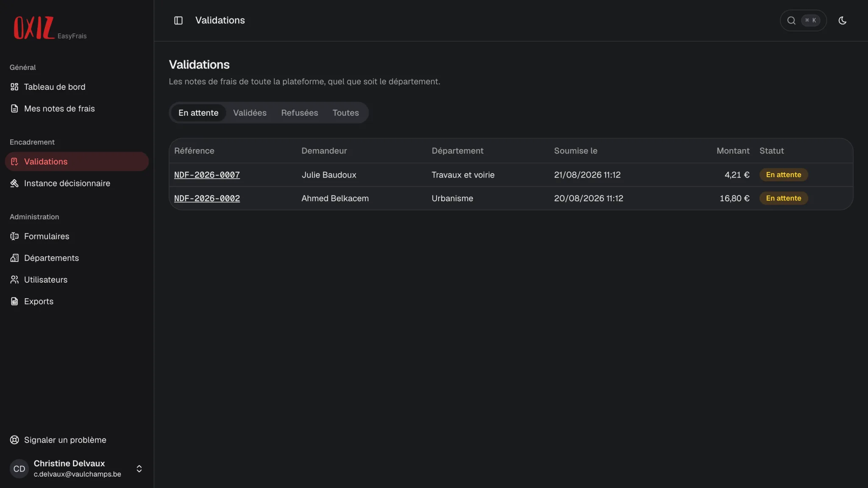Click the Général section label
This screenshot has width=868, height=488.
tap(23, 67)
